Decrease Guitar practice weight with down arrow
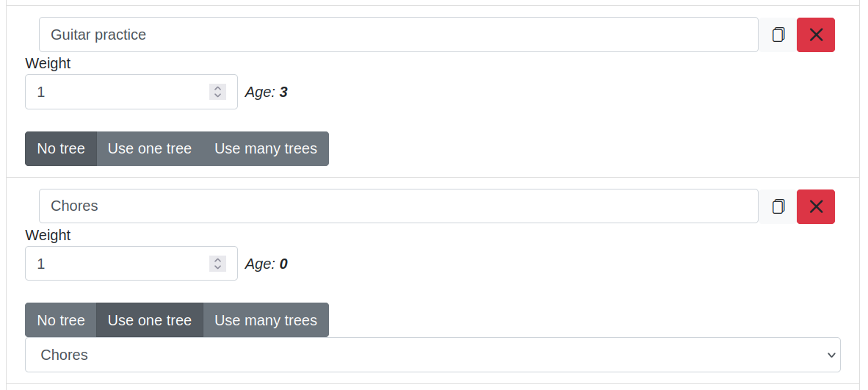Image resolution: width=868 pixels, height=390 pixels. (217, 95)
